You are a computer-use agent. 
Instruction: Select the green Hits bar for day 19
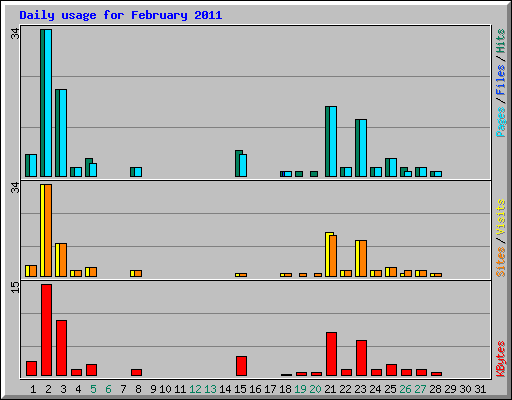pyautogui.click(x=299, y=174)
